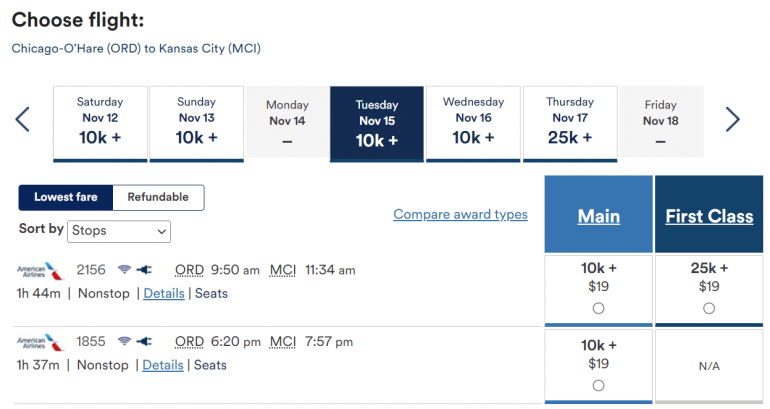Click the First Class column header
The image size is (770, 409).
[x=709, y=216]
